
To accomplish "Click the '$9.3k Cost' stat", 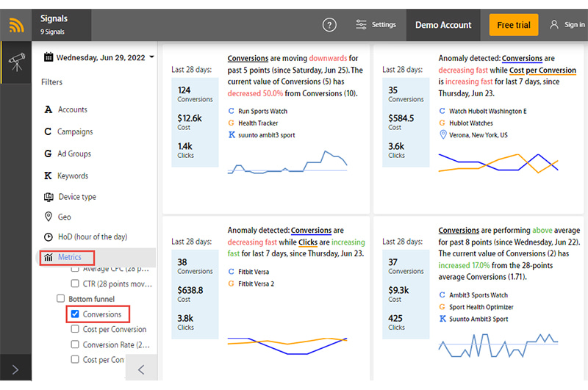I will pyautogui.click(x=398, y=294).
